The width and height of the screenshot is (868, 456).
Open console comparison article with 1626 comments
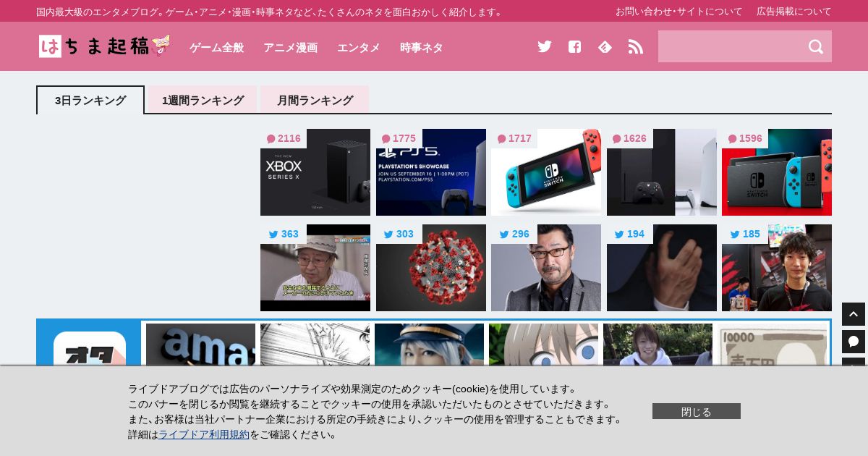coord(662,172)
